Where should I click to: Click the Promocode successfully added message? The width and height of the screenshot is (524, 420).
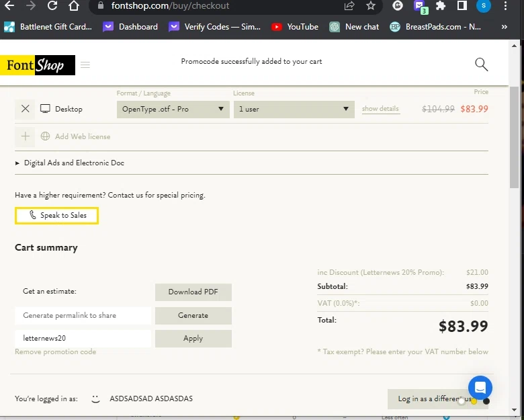point(252,62)
